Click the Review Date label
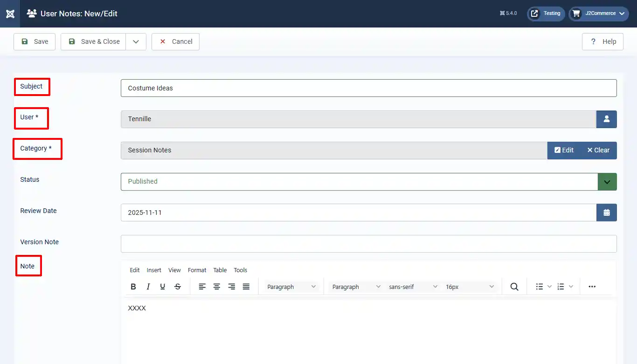The image size is (637, 364). pos(38,211)
